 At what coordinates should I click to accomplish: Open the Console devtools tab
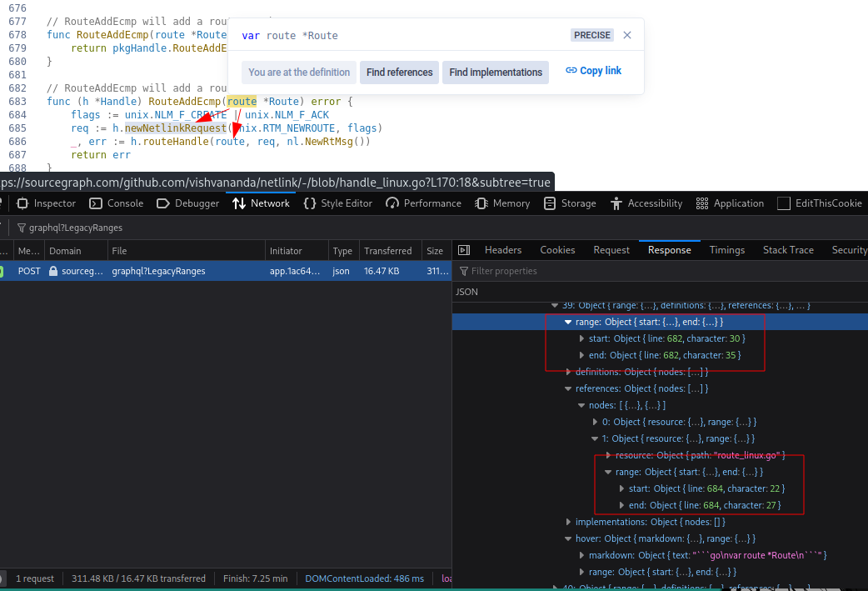117,203
